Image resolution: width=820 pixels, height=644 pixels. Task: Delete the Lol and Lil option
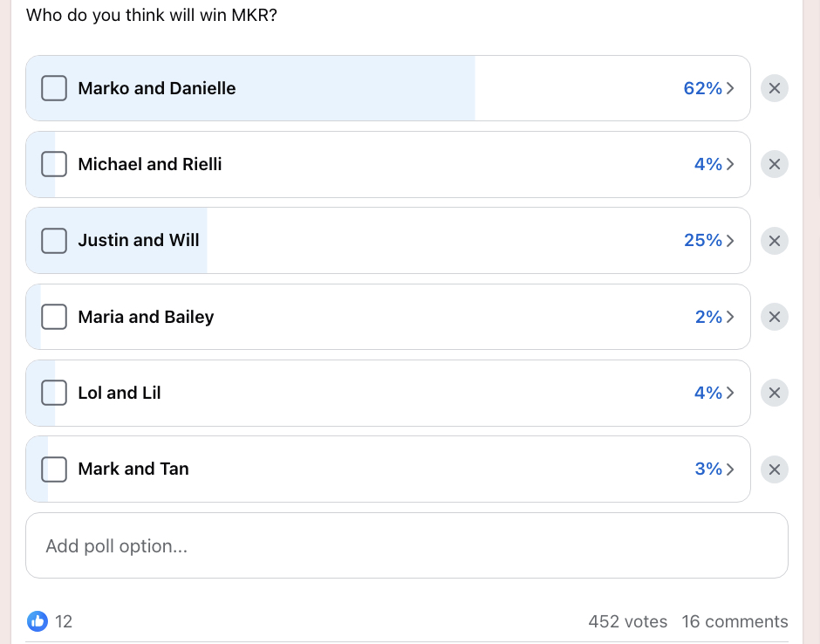[775, 394]
